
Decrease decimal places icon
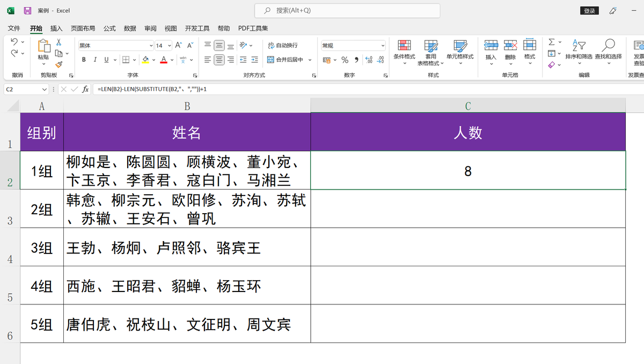[x=380, y=60]
